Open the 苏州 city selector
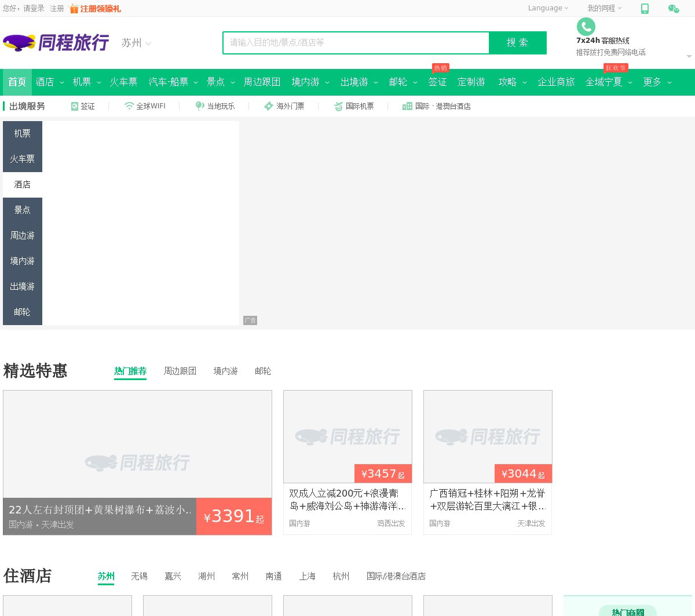 click(136, 43)
